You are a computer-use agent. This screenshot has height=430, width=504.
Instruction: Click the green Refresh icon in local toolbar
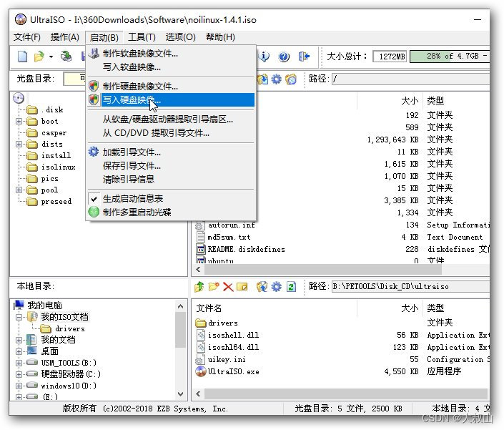291,287
